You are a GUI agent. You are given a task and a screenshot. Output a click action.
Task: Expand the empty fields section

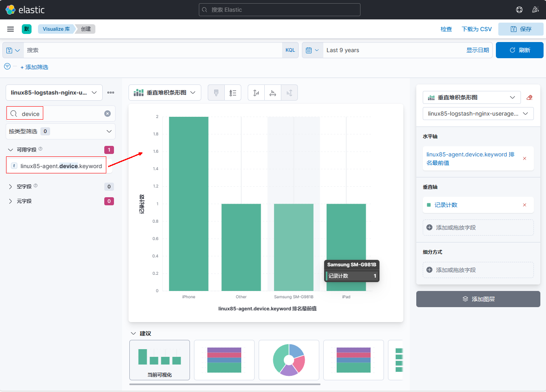click(11, 187)
